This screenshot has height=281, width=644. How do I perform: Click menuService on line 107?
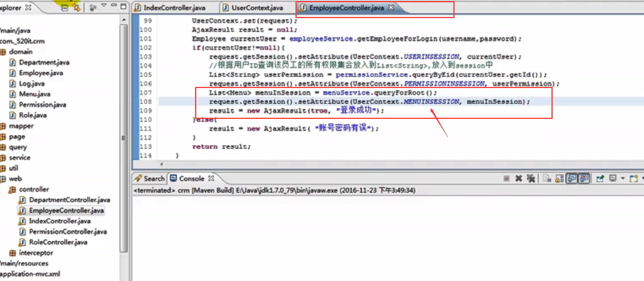tap(346, 93)
